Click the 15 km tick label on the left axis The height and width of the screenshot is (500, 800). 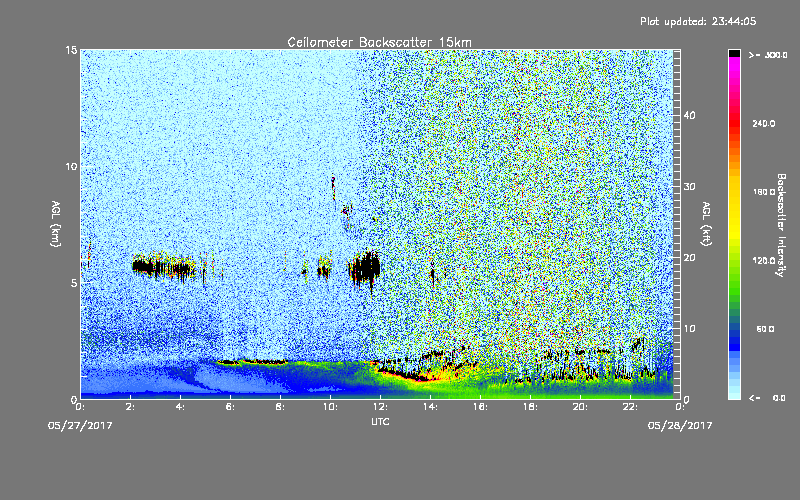coord(71,50)
